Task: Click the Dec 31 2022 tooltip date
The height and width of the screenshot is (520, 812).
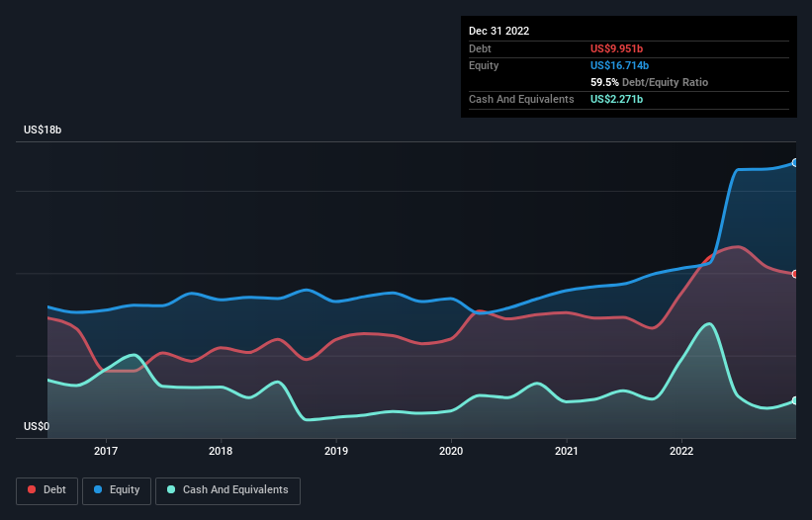Action: pyautogui.click(x=498, y=31)
